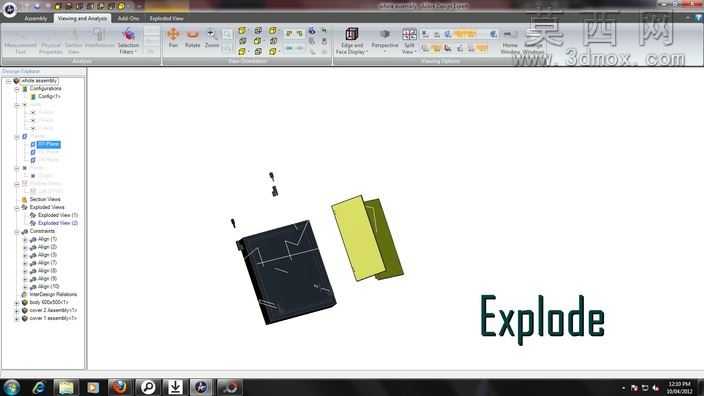The height and width of the screenshot is (396, 704).
Task: Expand the body 600x500<1> node
Action: coord(17,303)
